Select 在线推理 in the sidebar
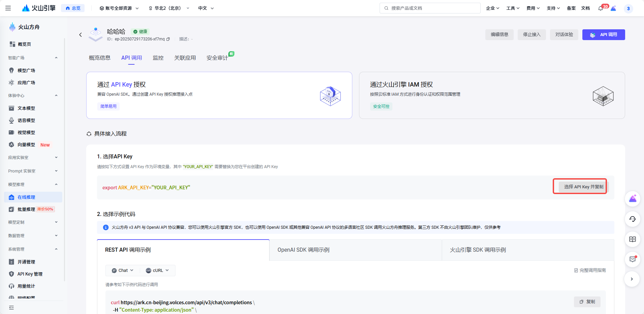 tap(33, 197)
